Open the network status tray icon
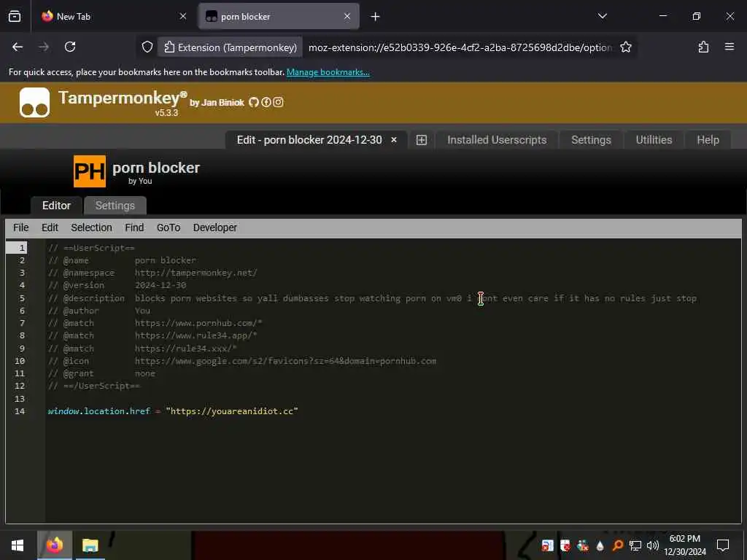Image resolution: width=747 pixels, height=560 pixels. (635, 545)
